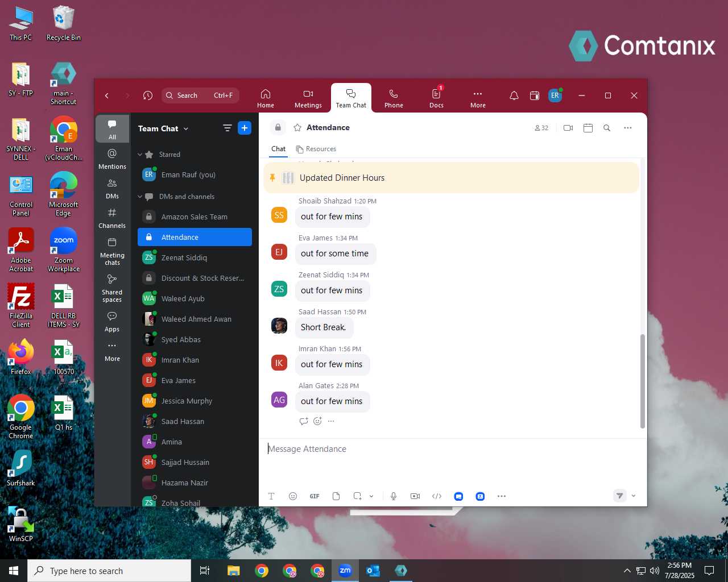Image resolution: width=728 pixels, height=582 pixels.
Task: Schedule a meeting from chat header
Action: coord(588,128)
